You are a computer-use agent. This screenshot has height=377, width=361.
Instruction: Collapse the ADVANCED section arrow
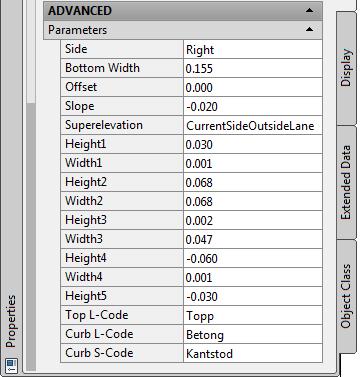(x=309, y=10)
